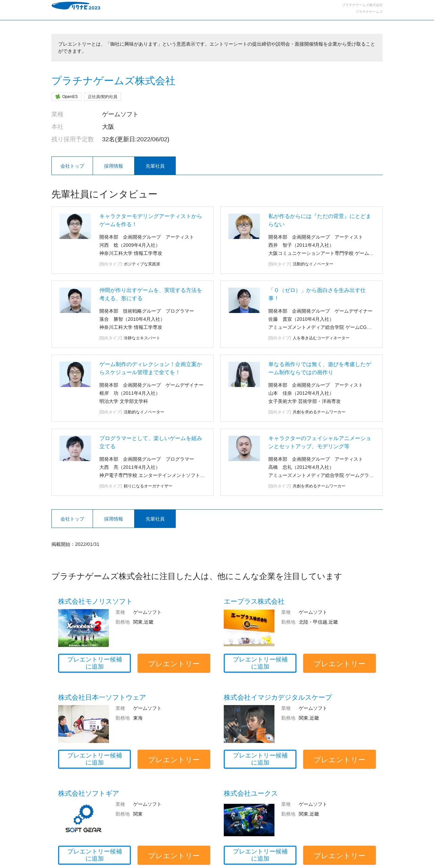This screenshot has width=434, height=868.
Task: Add モノリスソフト to プレエントリー候補
Action: 94,663
